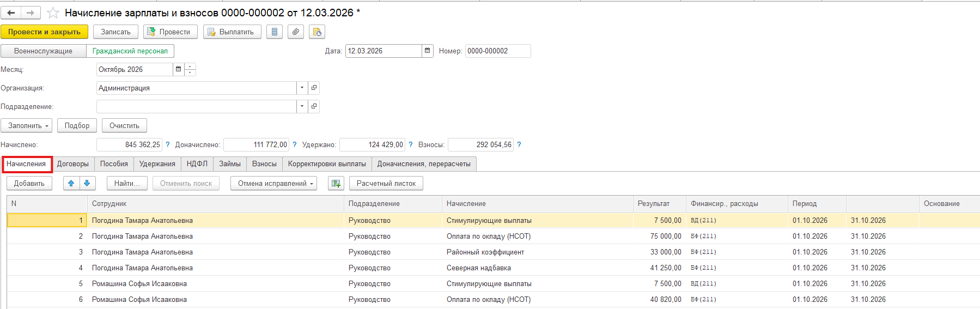Expand the Организация dropdown list
The width and height of the screenshot is (980, 309).
(x=302, y=88)
